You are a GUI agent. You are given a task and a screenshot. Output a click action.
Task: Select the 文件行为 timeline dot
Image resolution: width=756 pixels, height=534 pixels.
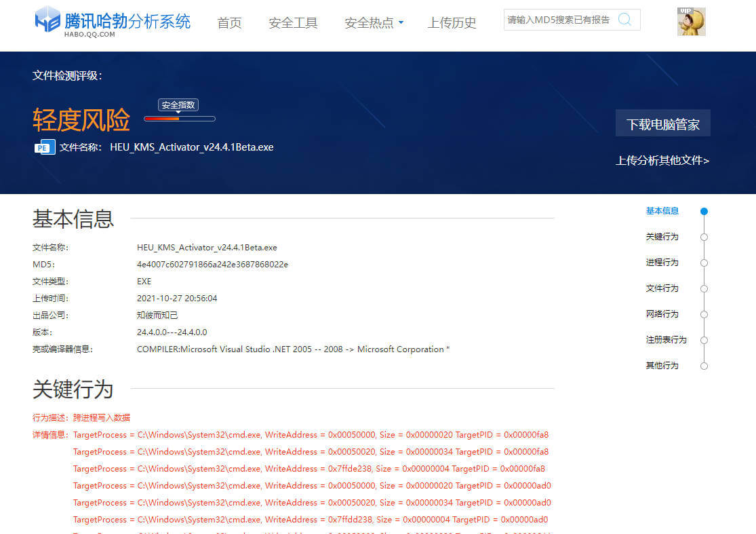click(x=704, y=288)
